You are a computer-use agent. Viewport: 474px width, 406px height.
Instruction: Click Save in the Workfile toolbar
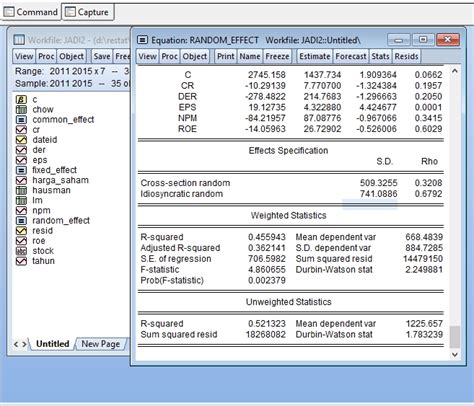[102, 56]
